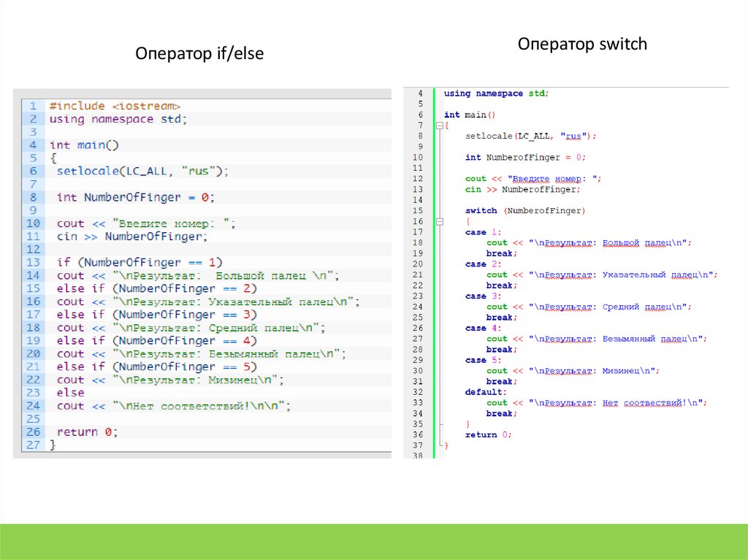Click the cout 'Введите номер:' line 10 in if/else code
The image size is (748, 560).
coord(146,223)
